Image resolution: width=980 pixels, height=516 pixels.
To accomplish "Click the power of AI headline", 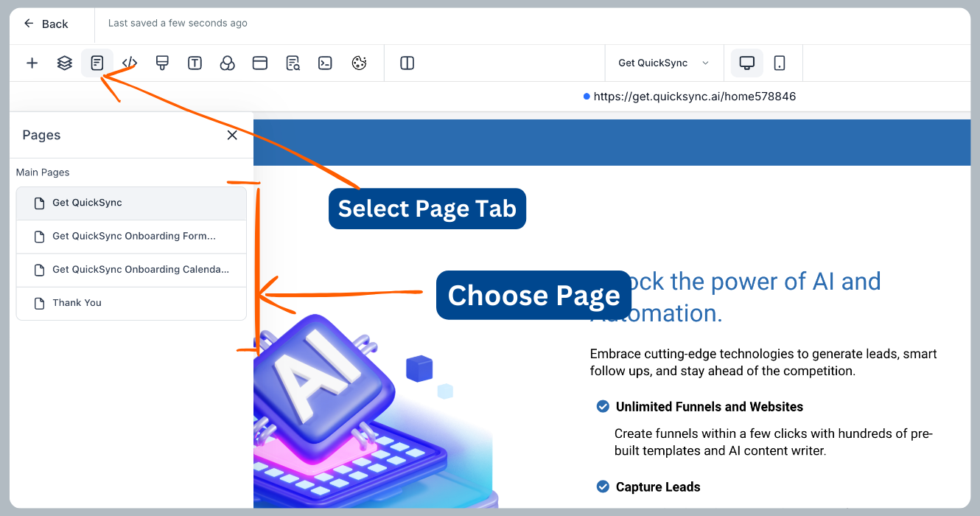I will point(735,297).
